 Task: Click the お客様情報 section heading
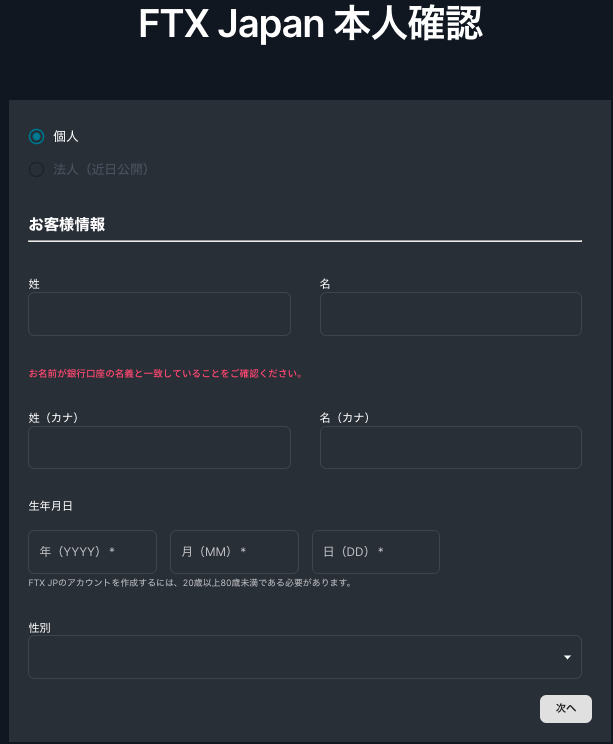click(x=67, y=224)
